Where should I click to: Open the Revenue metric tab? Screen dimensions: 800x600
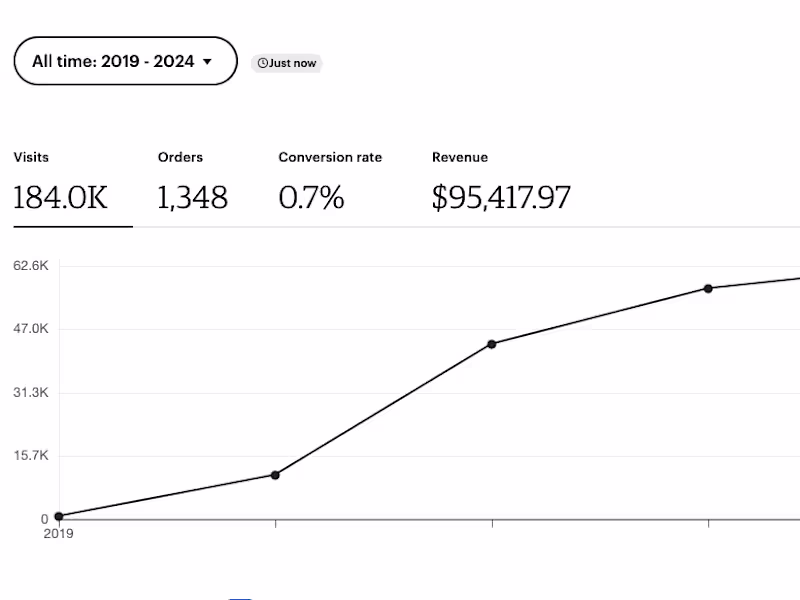(460, 157)
